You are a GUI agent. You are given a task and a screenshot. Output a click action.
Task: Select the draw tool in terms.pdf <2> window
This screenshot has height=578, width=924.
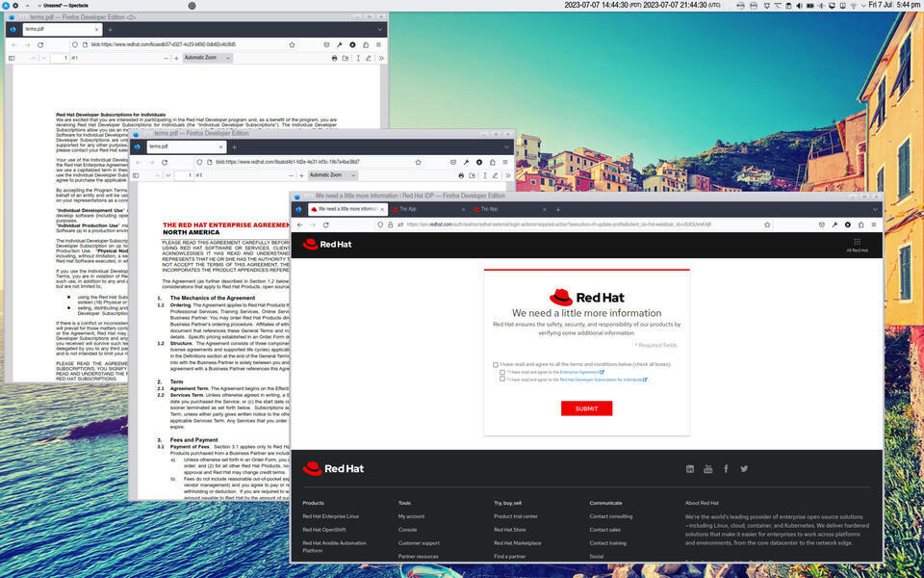(x=369, y=59)
